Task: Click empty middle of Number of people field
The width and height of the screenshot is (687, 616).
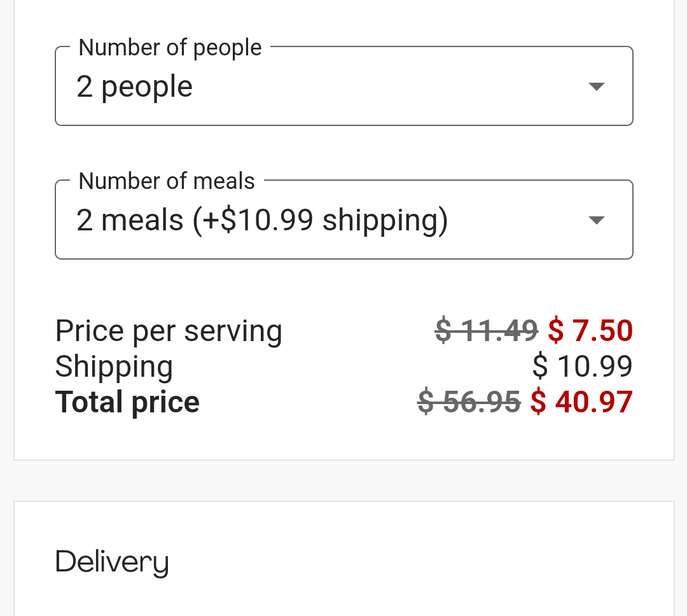Action: [382, 87]
